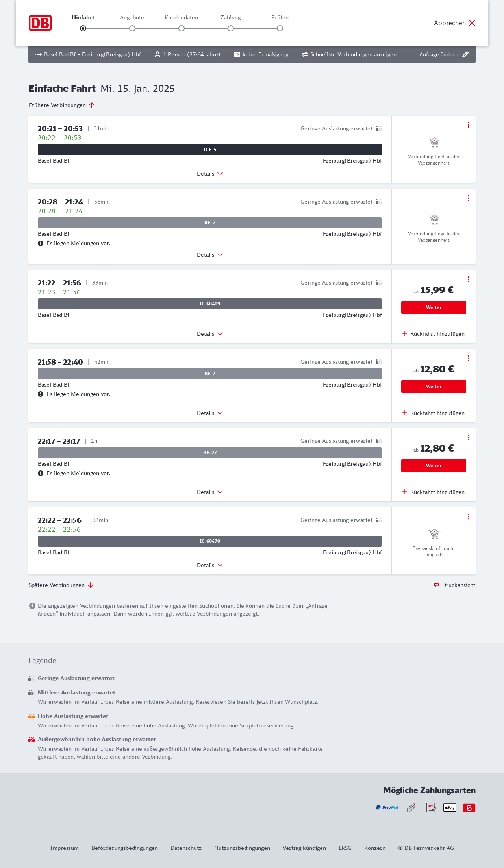Click the Druckansicht printer icon
Viewport: 504px width, 868px height.
(x=436, y=585)
